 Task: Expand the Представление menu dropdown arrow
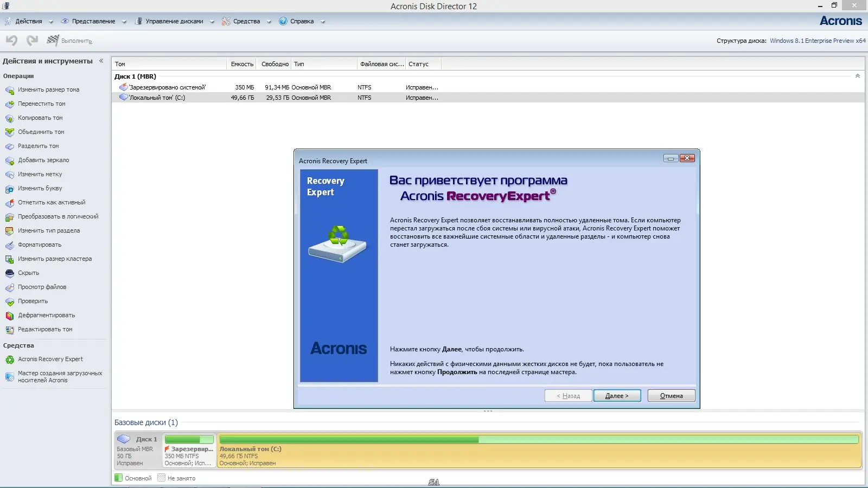click(124, 22)
